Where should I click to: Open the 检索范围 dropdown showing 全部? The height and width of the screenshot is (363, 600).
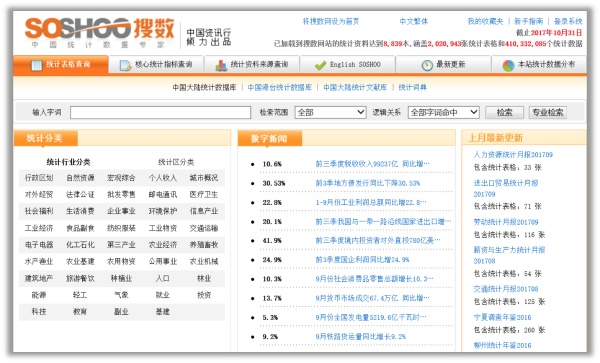[330, 112]
